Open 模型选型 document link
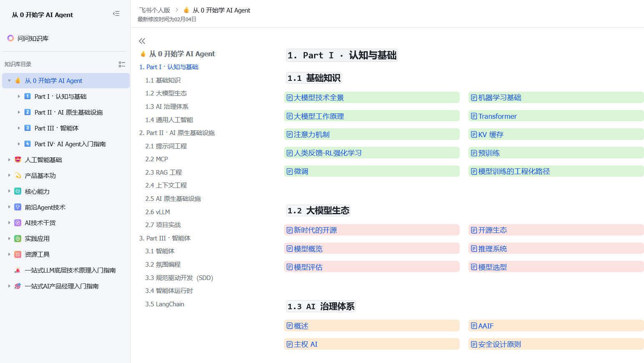Screen dimensions: 644x363 tap(493, 267)
